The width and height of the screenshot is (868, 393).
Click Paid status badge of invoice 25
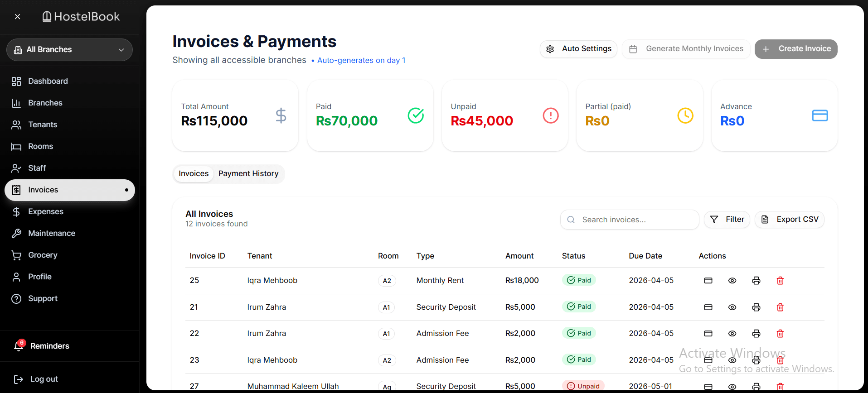[x=579, y=280]
